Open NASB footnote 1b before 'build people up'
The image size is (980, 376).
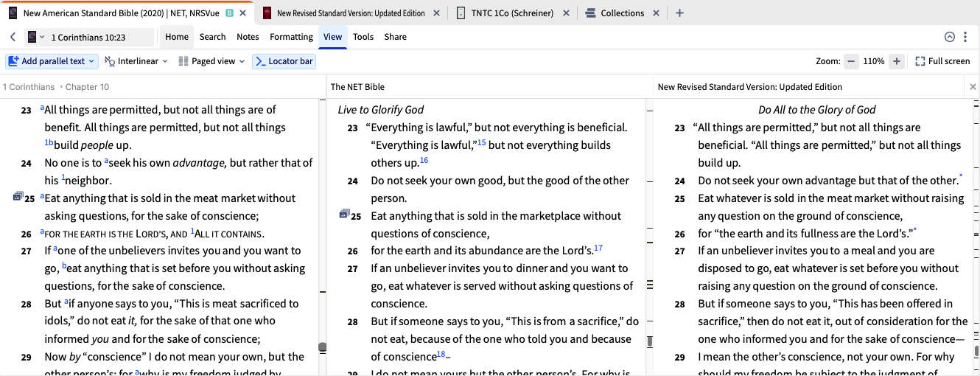tap(49, 142)
